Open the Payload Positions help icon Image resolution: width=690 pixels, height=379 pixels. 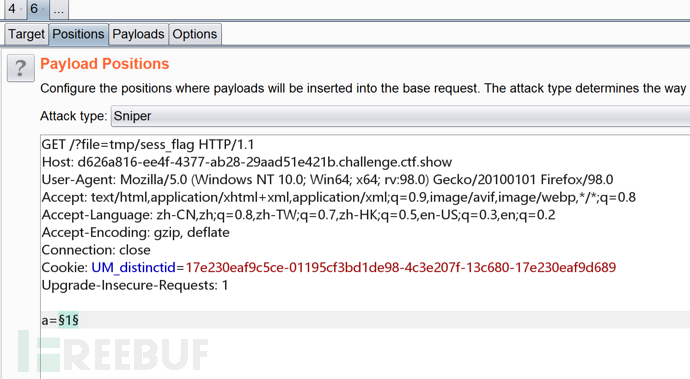[x=21, y=68]
